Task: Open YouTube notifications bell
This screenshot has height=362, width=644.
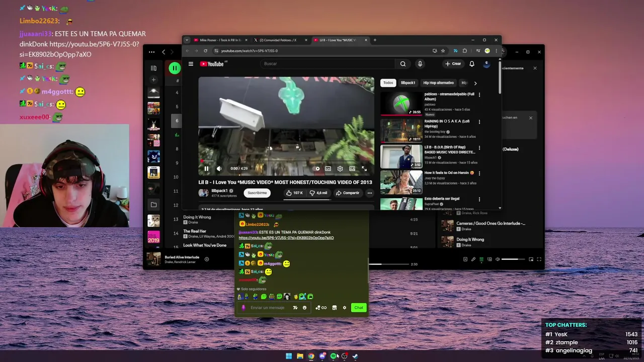Action: (x=472, y=64)
